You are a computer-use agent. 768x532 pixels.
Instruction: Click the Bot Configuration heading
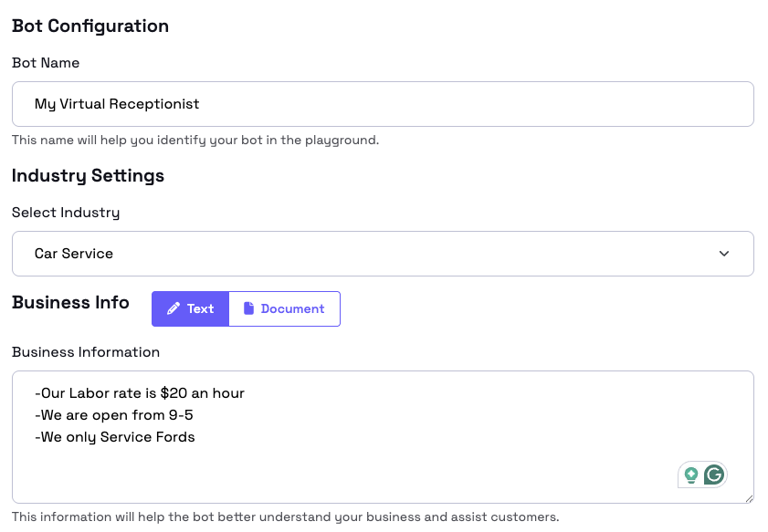click(90, 26)
